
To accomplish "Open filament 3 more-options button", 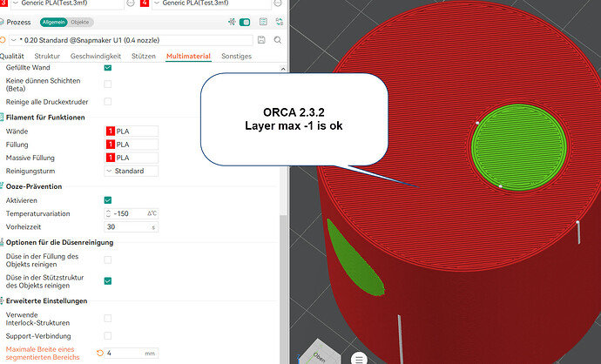I will (x=131, y=3).
